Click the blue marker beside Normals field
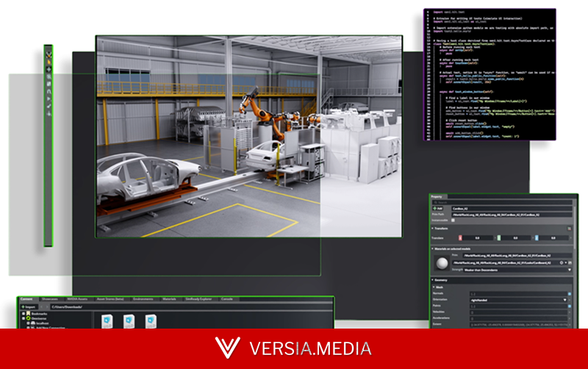Image resolution: width=588 pixels, height=369 pixels. [x=569, y=294]
